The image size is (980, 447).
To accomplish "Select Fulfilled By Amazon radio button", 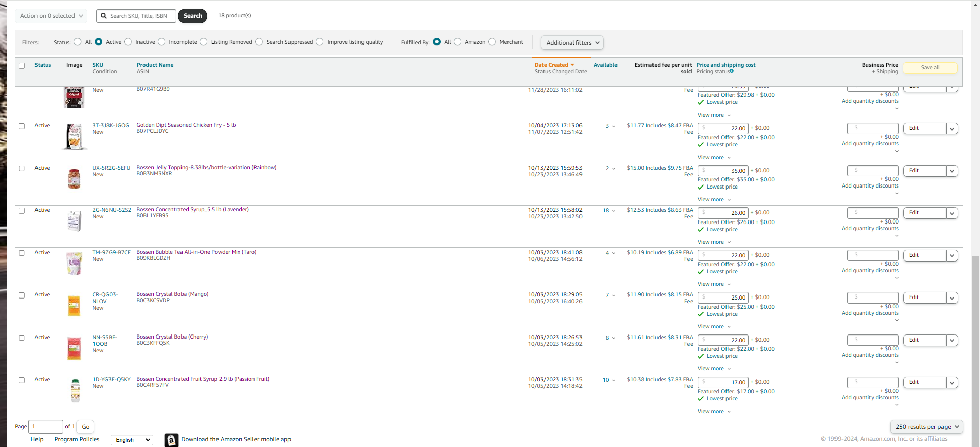I will [458, 42].
